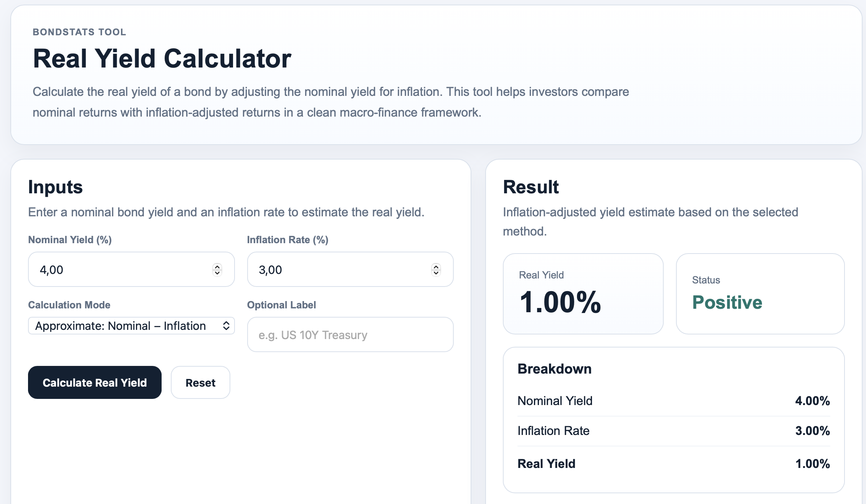Click the Inflation Rate 3.00% breakdown row

673,431
